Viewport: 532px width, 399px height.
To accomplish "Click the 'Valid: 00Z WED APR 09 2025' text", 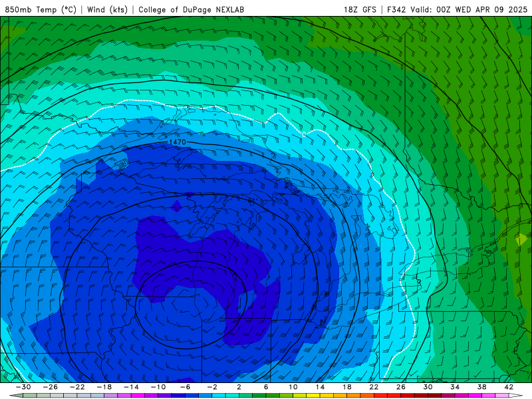I will (x=469, y=9).
